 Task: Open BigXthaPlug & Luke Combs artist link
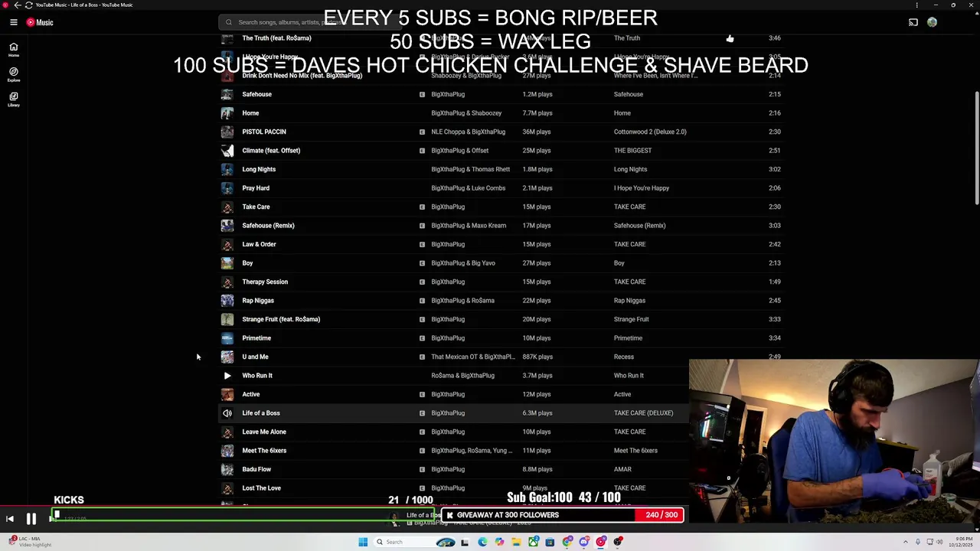click(468, 188)
